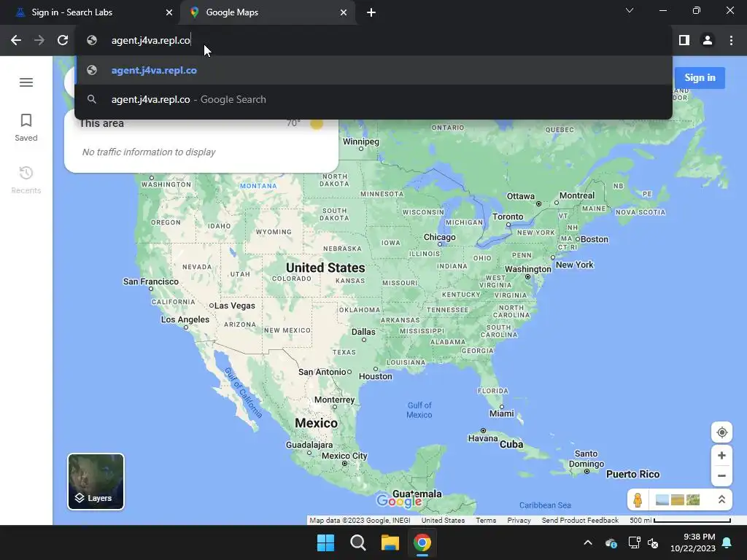
Task: Open taskbar clock 9:38 PM
Action: pyautogui.click(x=693, y=542)
